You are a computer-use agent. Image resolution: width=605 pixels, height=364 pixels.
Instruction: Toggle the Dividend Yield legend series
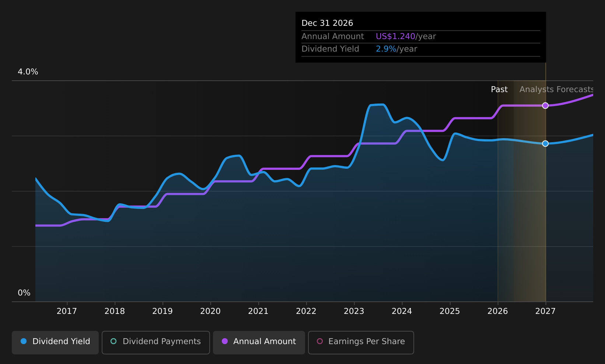55,343
